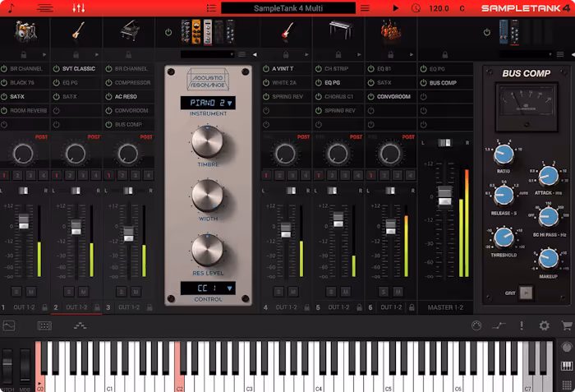Select the drum kit instrument thumbnail
575x392 pixels.
(25, 31)
